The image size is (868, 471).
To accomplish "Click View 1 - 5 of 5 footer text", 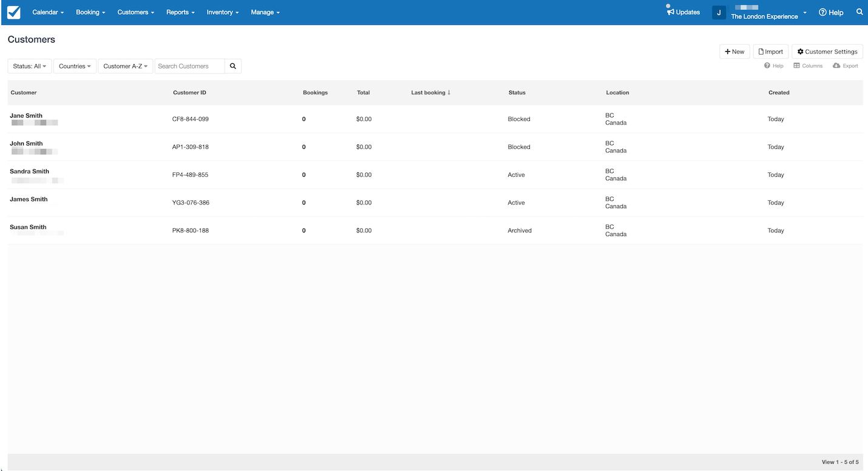I will 840,462.
